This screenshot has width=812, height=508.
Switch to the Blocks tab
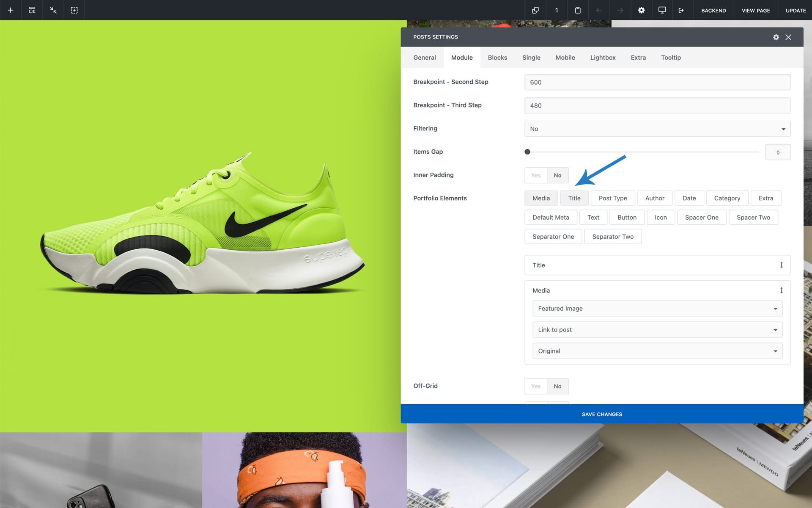[497, 58]
